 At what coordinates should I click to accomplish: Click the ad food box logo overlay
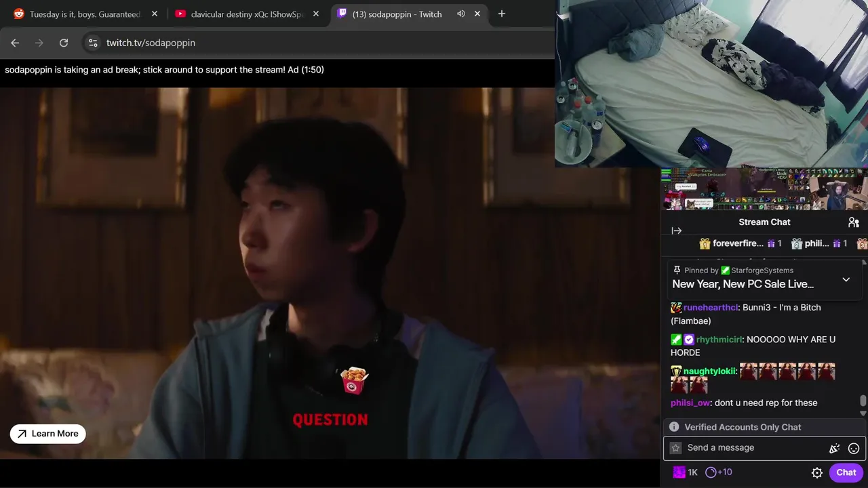pyautogui.click(x=353, y=380)
